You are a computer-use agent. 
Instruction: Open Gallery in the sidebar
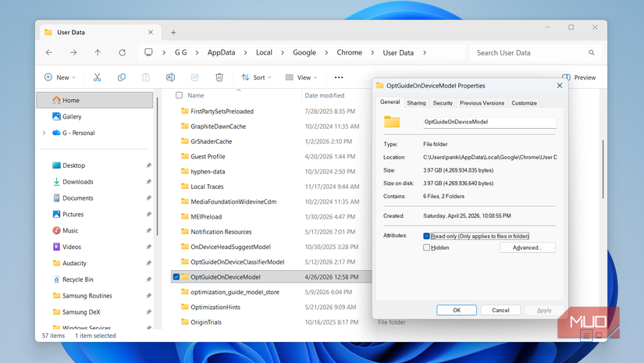click(x=72, y=116)
